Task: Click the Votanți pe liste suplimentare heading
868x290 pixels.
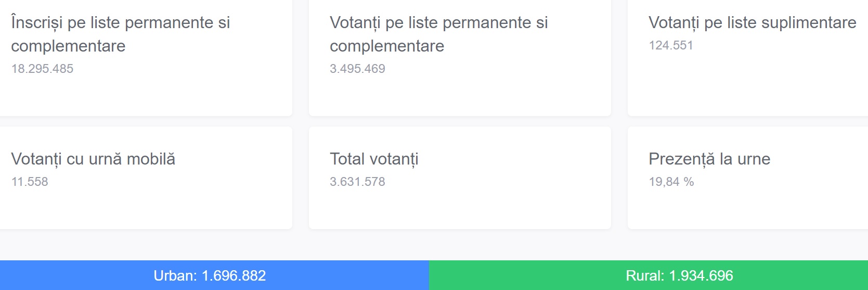Action: point(752,22)
